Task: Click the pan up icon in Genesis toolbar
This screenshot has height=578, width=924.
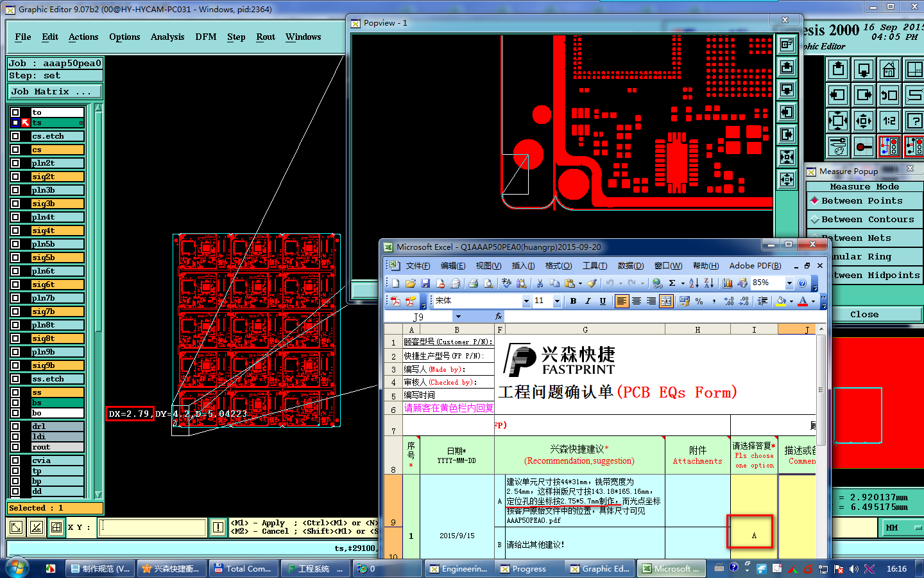Action: [838, 69]
